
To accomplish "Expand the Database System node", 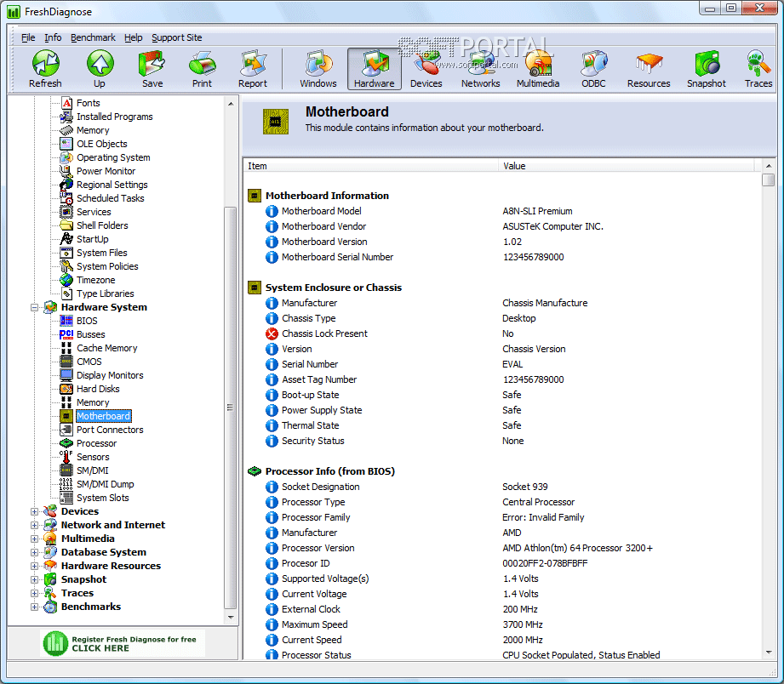I will [35, 553].
